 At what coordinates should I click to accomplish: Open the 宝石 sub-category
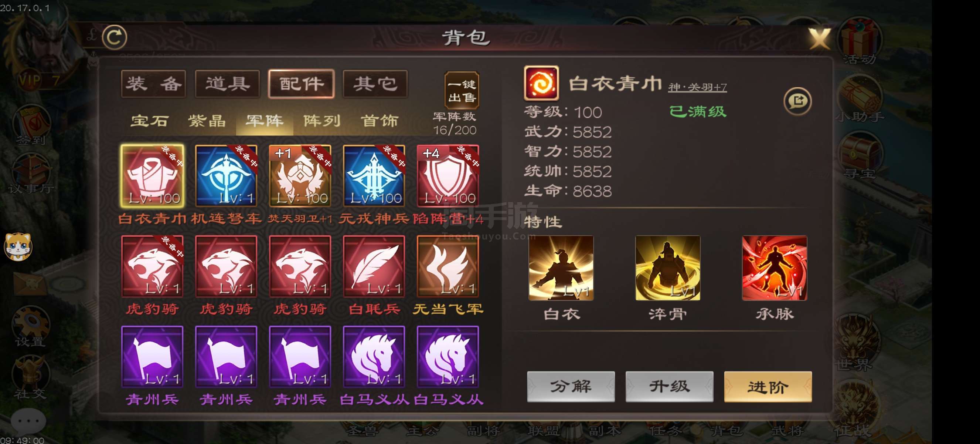pos(149,121)
